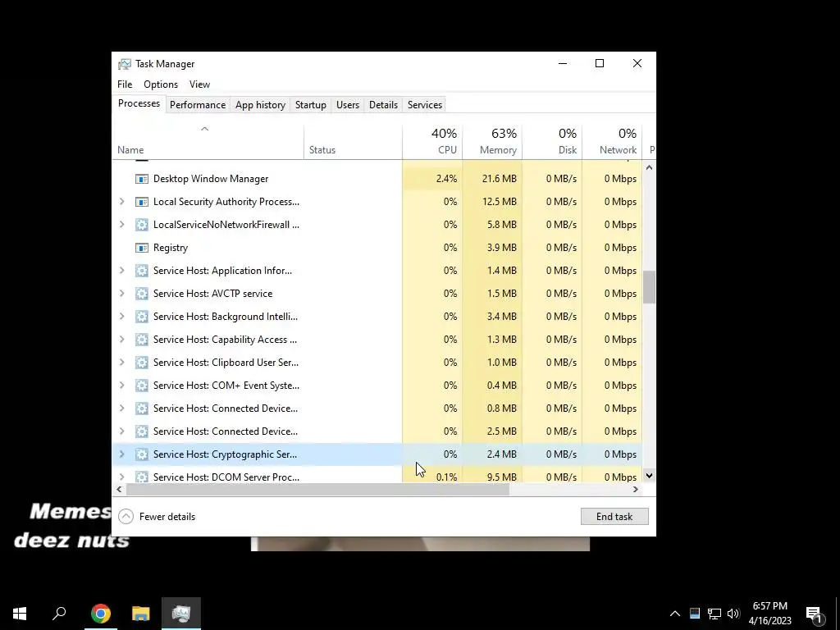
Task: Click the LocalServiceNoNetworkFirewall gear icon
Action: pos(141,225)
